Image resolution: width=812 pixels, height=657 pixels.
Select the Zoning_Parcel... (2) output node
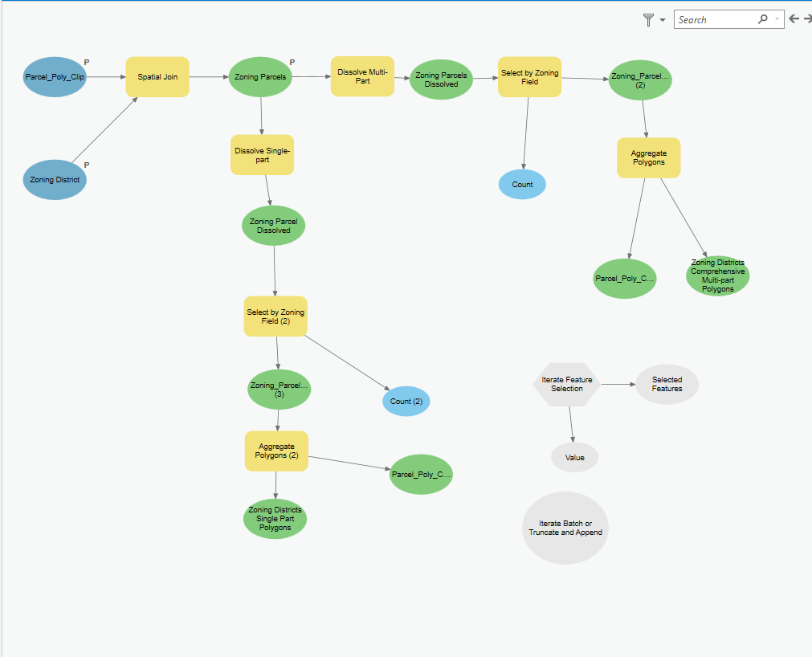pos(640,80)
